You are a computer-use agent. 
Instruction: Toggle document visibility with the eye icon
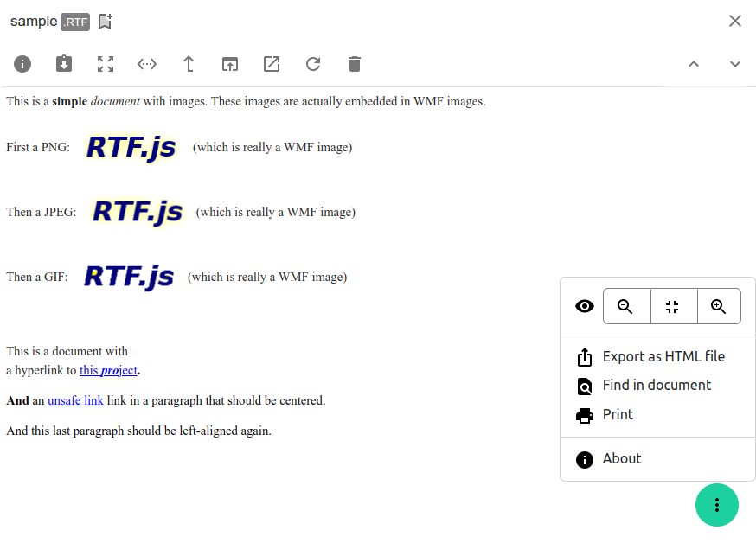point(585,306)
